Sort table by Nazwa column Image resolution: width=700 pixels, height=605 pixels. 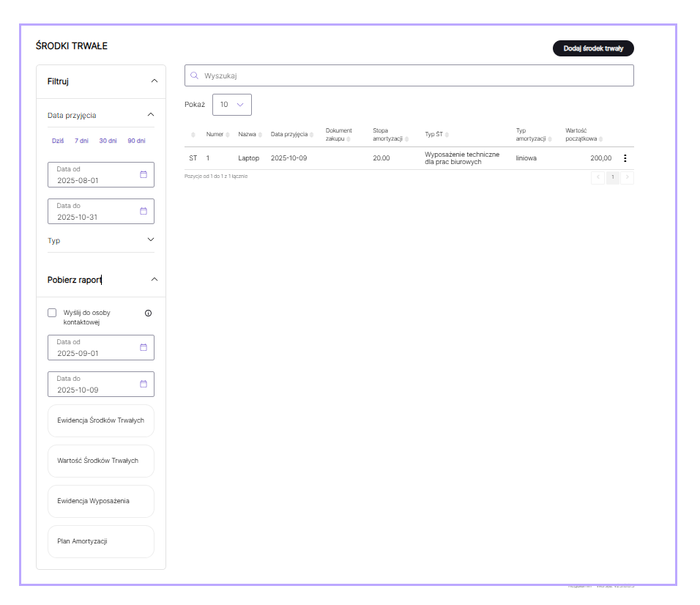[x=250, y=134]
